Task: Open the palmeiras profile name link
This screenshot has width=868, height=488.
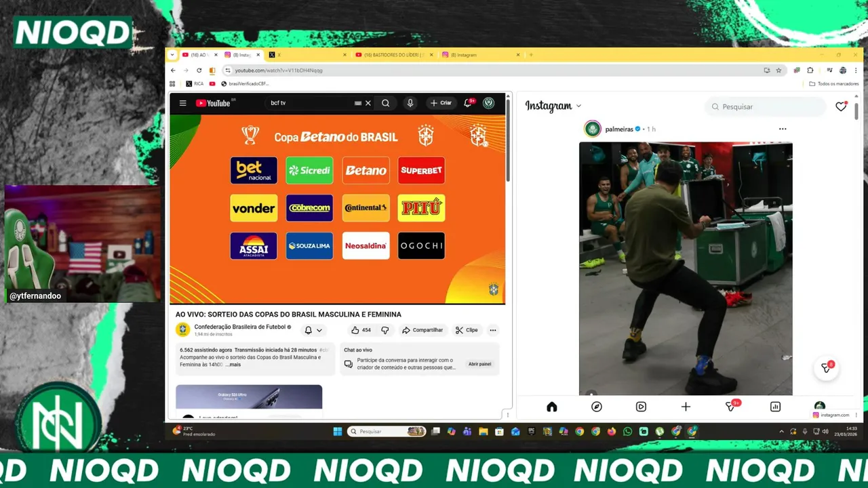Action: (x=618, y=129)
